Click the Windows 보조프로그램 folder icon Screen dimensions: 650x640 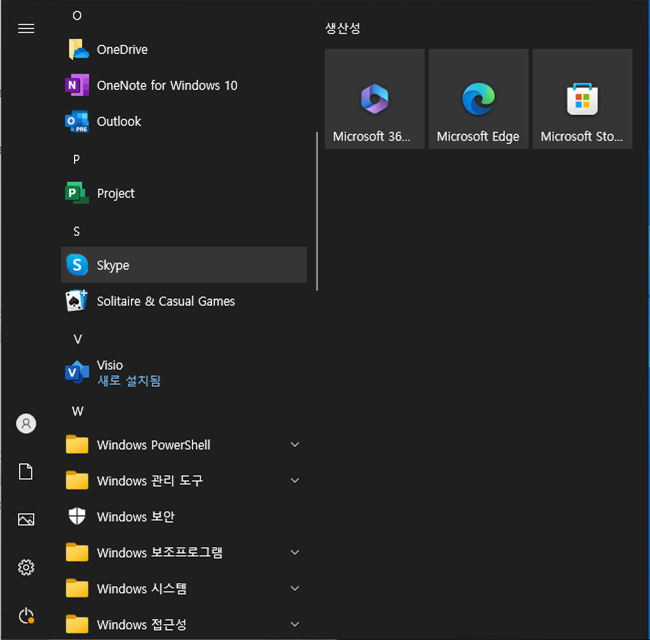coord(77,552)
